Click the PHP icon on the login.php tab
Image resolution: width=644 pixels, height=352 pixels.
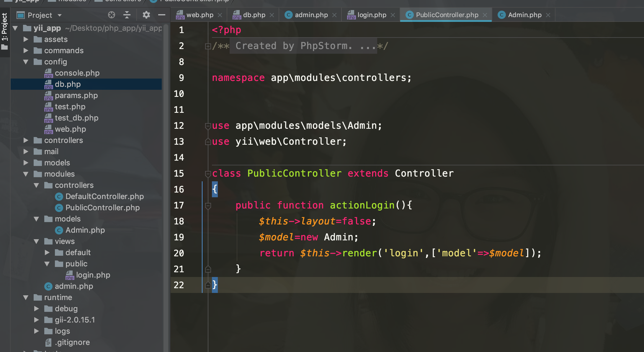[x=351, y=15]
